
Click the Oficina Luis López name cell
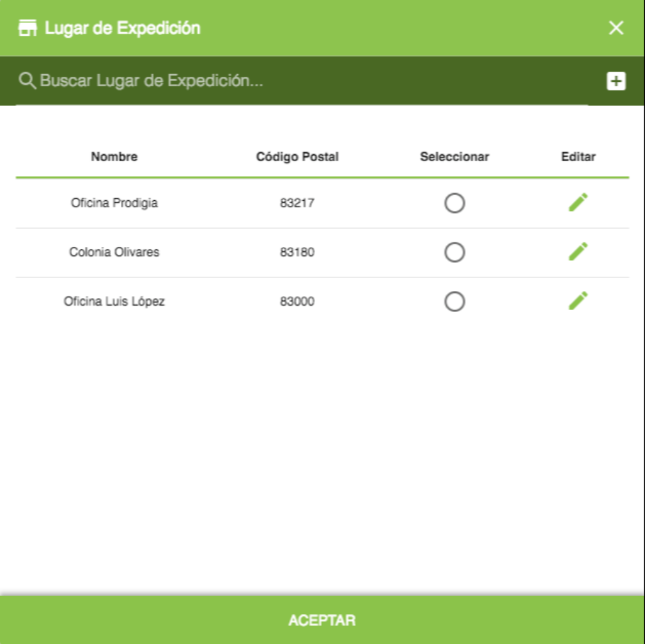click(x=114, y=302)
